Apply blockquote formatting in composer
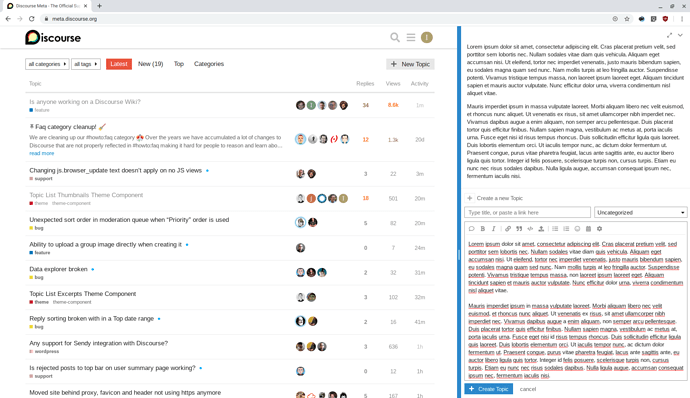This screenshot has width=690, height=398. click(519, 228)
